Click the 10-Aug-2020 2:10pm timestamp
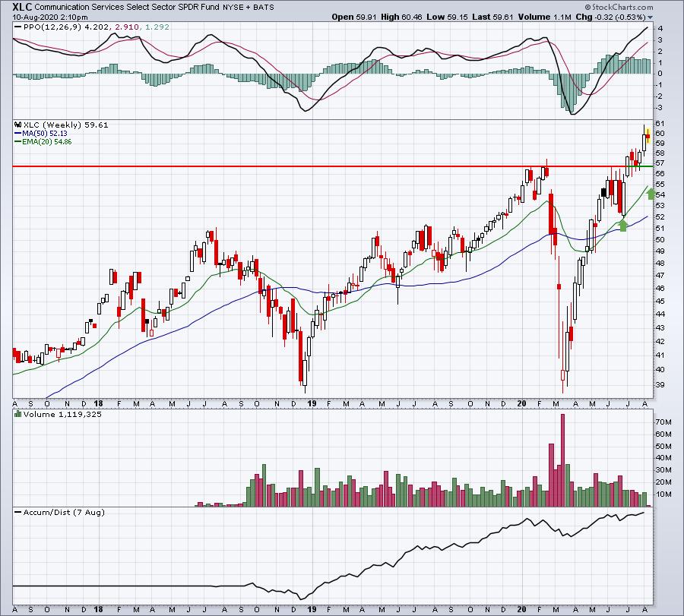Screen dimensions: 684x616 pos(49,17)
